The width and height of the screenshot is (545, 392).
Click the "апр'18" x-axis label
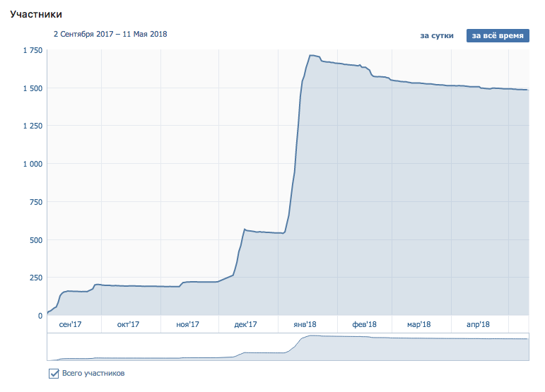coord(479,324)
